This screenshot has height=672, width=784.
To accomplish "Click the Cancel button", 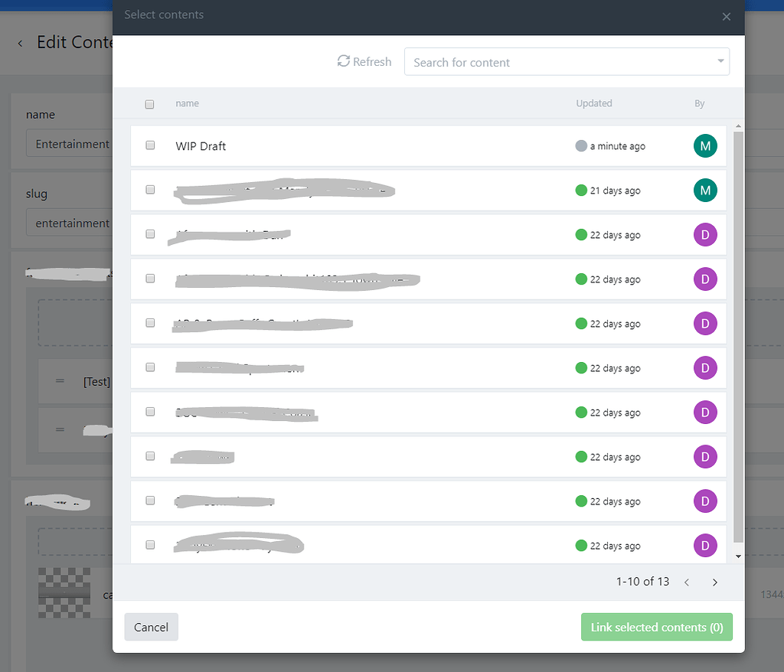I will tap(151, 627).
